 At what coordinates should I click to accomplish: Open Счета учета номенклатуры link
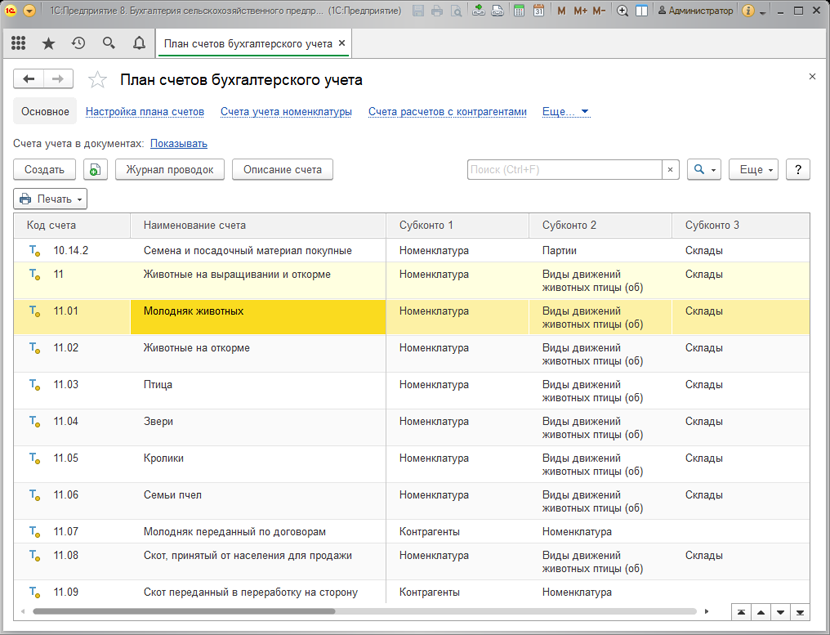tap(286, 112)
